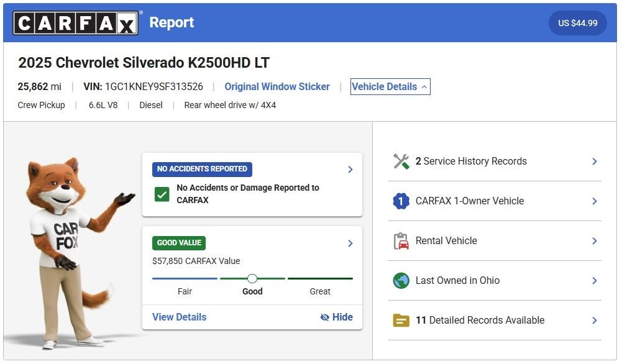Select the Rental Vehicle text
The image size is (622, 364).
pos(446,240)
